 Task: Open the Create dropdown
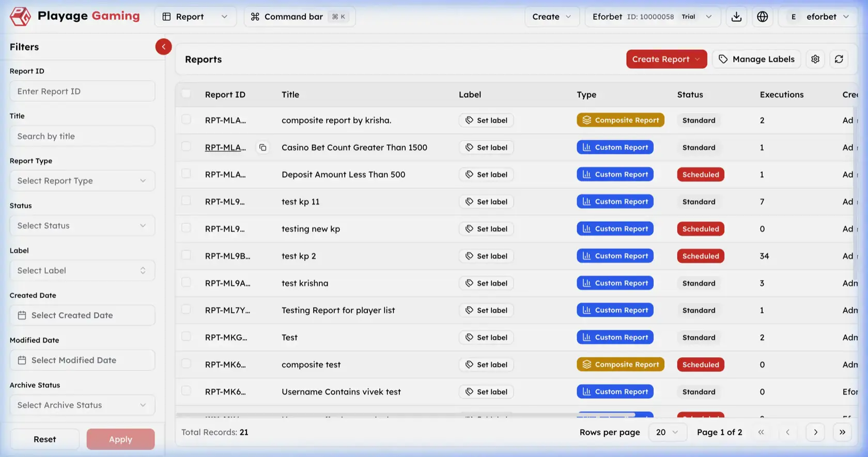tap(552, 17)
